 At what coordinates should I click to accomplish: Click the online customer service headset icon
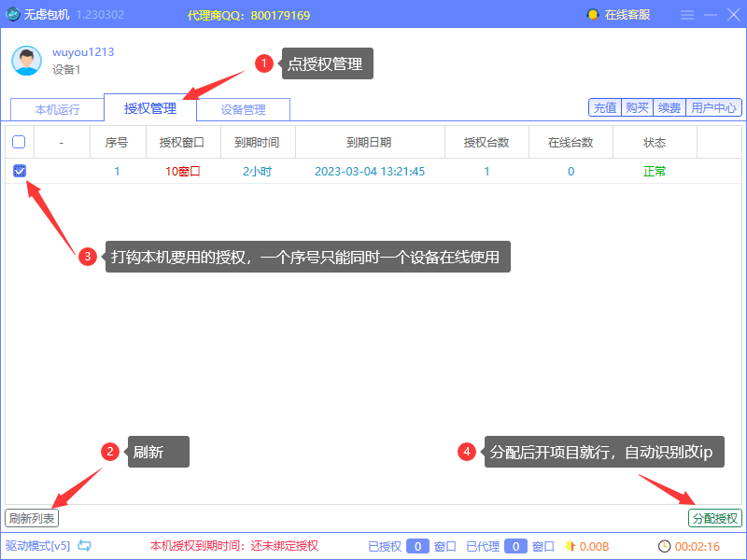594,14
